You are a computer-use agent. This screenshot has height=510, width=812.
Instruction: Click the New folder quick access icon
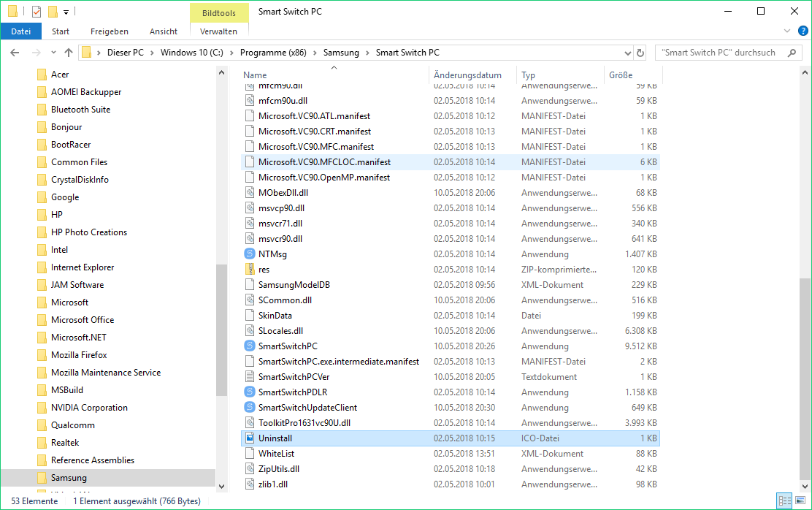coord(53,12)
